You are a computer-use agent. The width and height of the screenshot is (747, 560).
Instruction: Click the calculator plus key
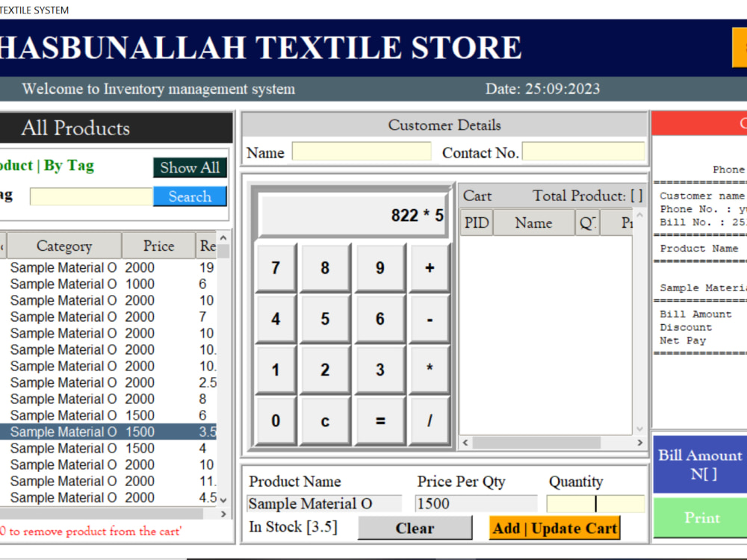coord(430,267)
